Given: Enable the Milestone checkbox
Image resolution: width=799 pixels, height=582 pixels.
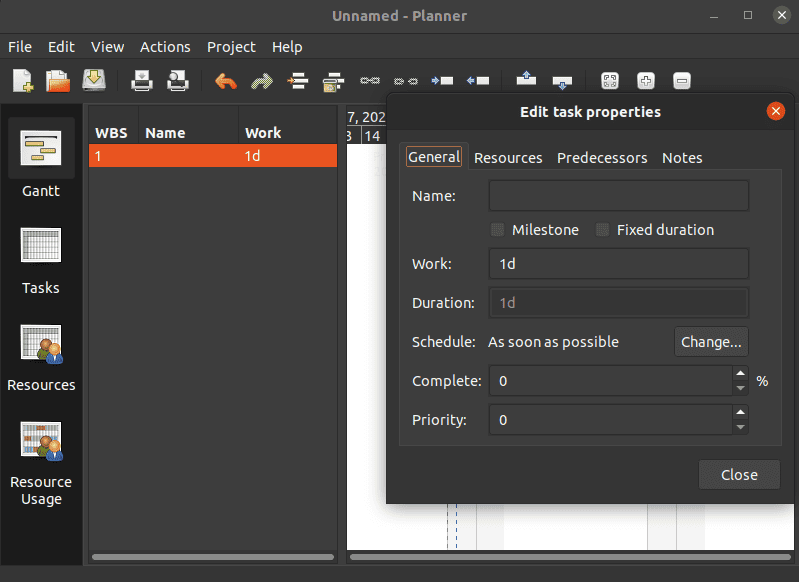Looking at the screenshot, I should tap(497, 230).
